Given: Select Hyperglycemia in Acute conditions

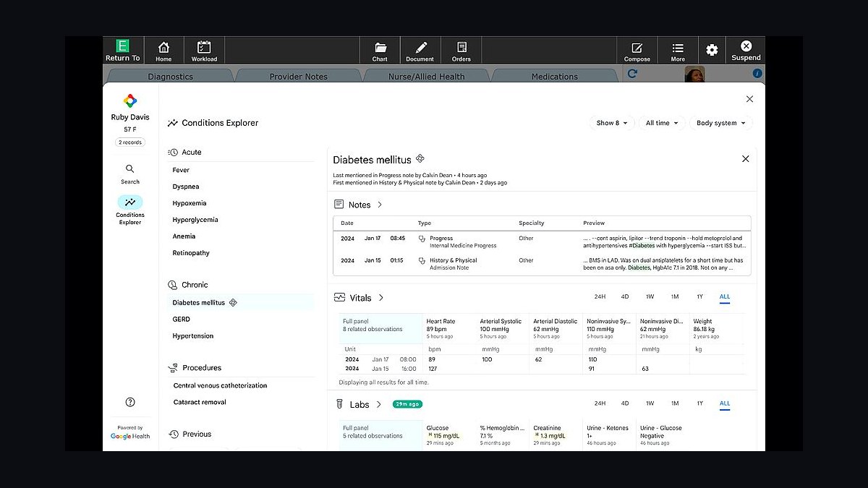Looking at the screenshot, I should (195, 220).
